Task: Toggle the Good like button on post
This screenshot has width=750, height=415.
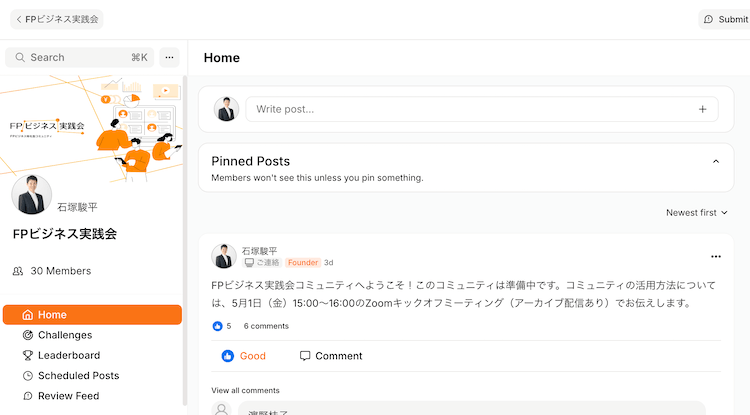Action: [244, 356]
